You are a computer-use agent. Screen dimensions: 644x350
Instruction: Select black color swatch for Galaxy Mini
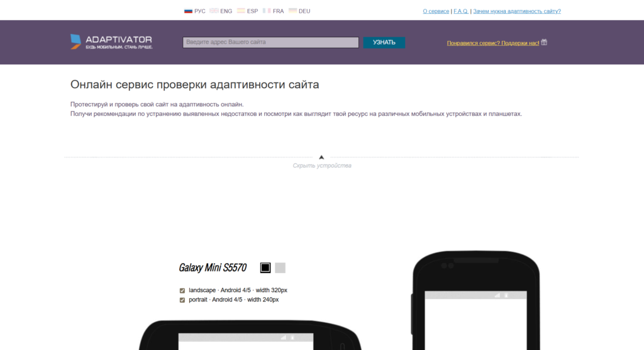265,268
